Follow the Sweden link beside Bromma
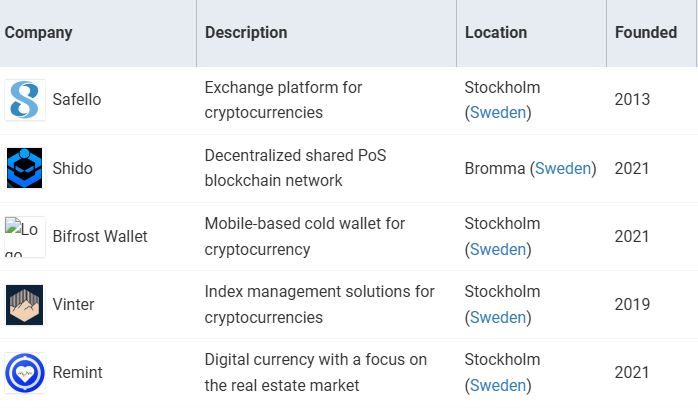 [563, 168]
